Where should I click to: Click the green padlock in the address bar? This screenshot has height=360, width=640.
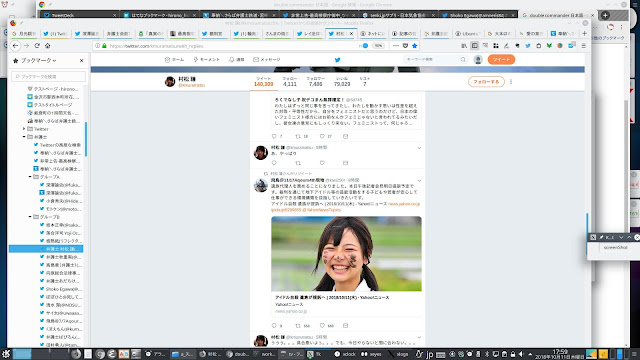(x=104, y=46)
